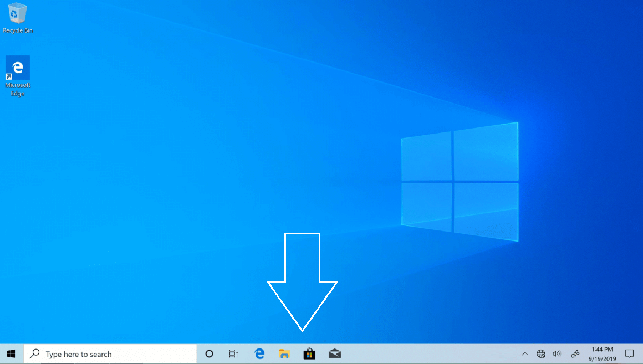Image resolution: width=643 pixels, height=364 pixels.
Task: Click the "Type here to search" box
Action: 110,354
